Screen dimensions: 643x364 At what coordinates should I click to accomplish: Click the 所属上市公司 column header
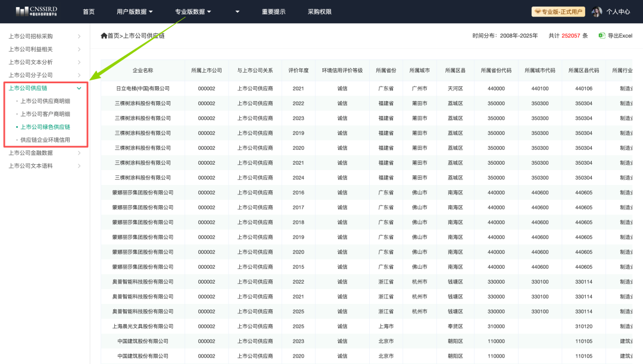(x=207, y=70)
